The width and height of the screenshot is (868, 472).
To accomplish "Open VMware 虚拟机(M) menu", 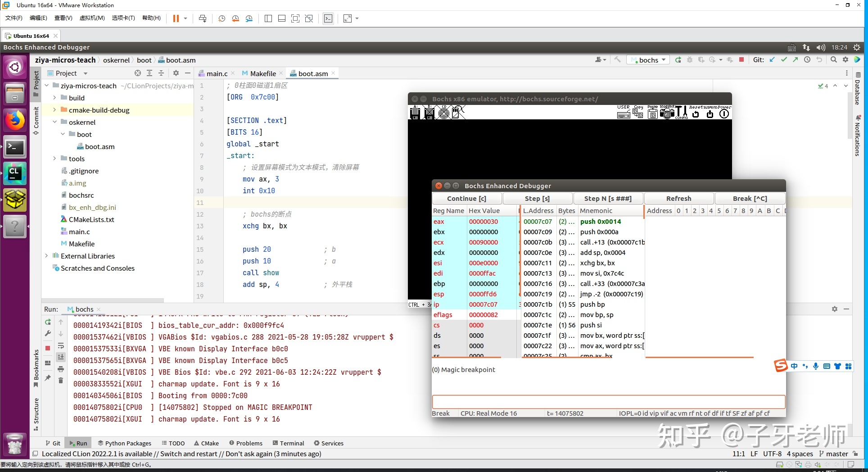I will [x=92, y=18].
